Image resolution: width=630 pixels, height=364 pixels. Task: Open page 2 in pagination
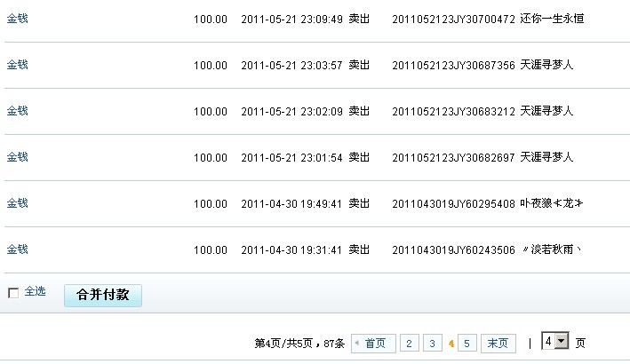[x=409, y=344]
